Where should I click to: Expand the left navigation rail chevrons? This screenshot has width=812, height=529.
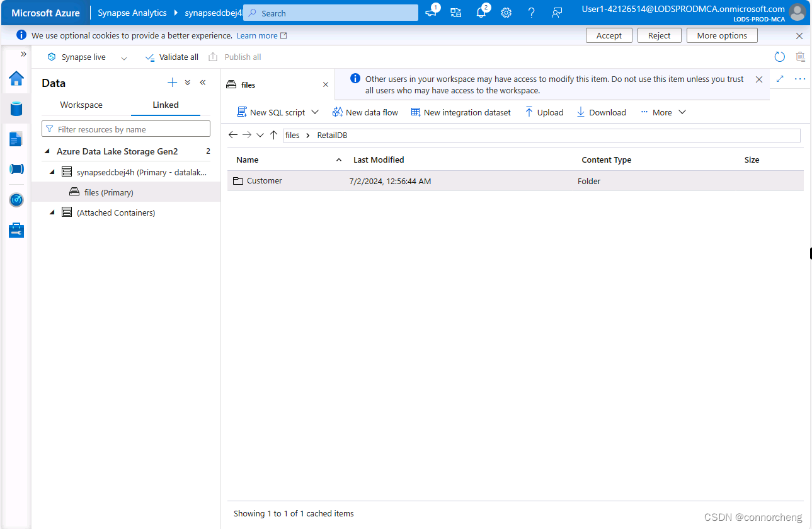point(23,54)
